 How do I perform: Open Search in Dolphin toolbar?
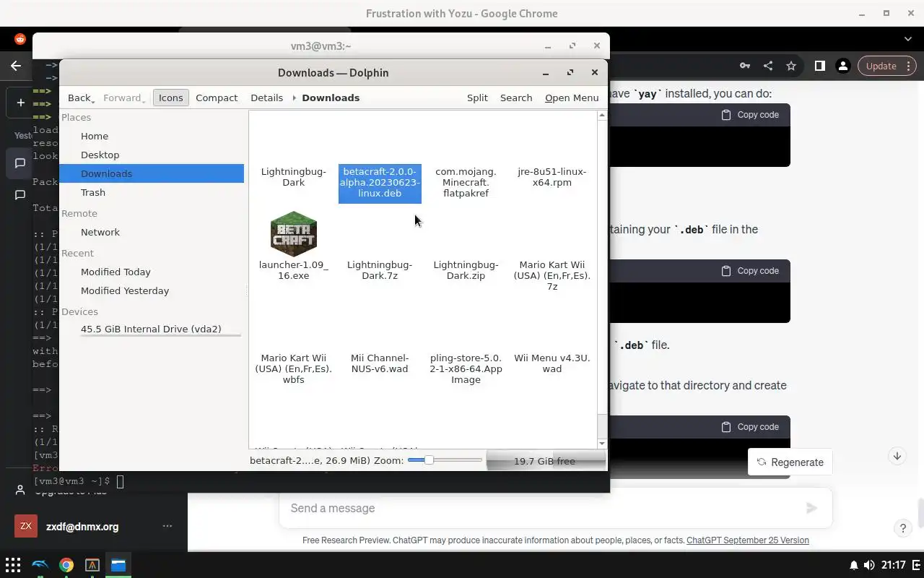(x=516, y=98)
